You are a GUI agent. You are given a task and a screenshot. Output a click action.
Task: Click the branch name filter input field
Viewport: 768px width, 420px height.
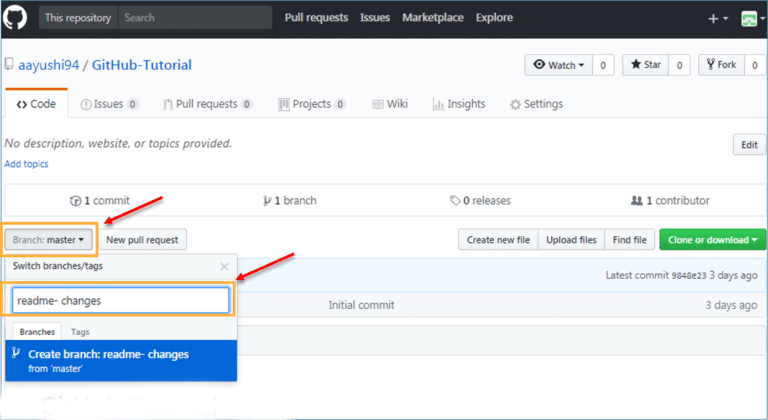point(120,300)
